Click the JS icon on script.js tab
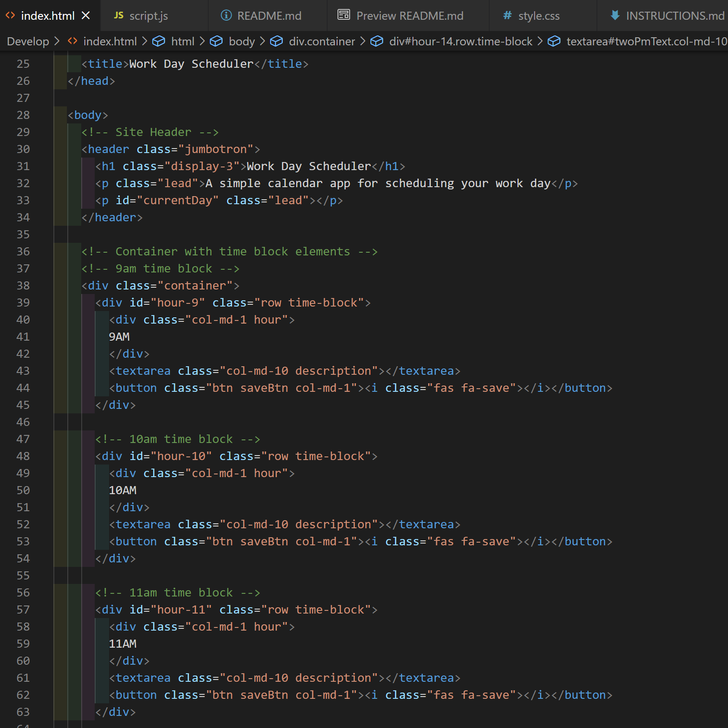Viewport: 728px width, 728px height. (118, 15)
